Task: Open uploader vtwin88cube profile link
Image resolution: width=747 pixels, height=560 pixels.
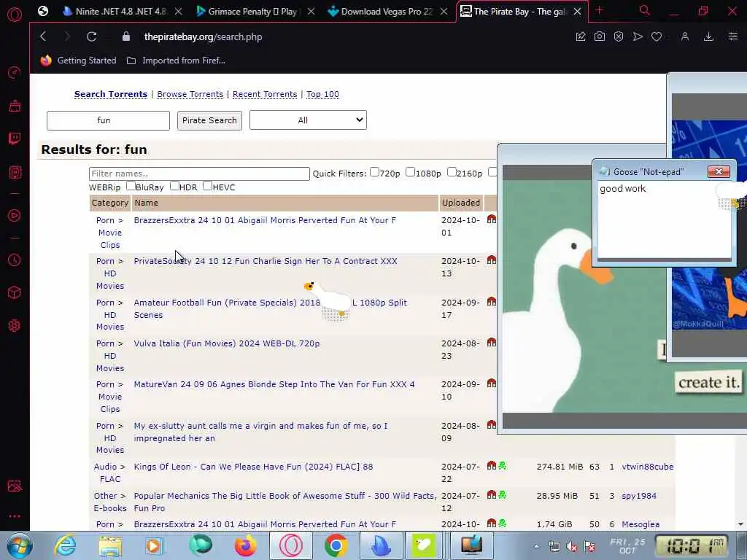Action: coord(648,467)
